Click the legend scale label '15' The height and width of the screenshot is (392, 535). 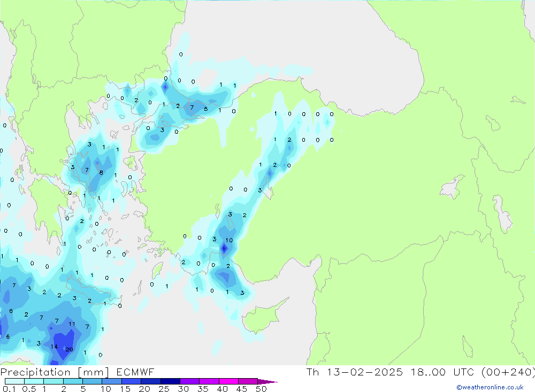click(125, 389)
